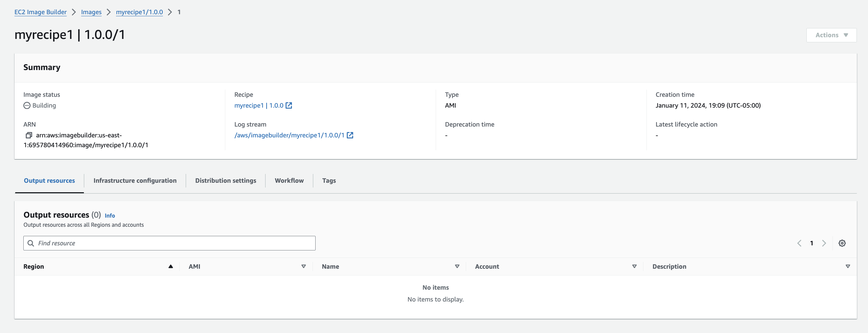Viewport: 868px width, 333px height.
Task: Open the myrecipe1 | 1.0.0 recipe link
Action: 259,106
